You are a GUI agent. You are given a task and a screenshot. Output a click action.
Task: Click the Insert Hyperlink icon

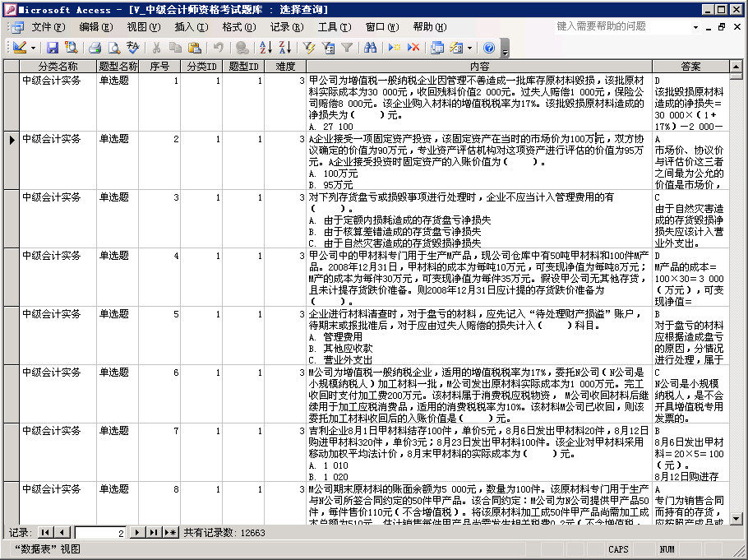[242, 47]
